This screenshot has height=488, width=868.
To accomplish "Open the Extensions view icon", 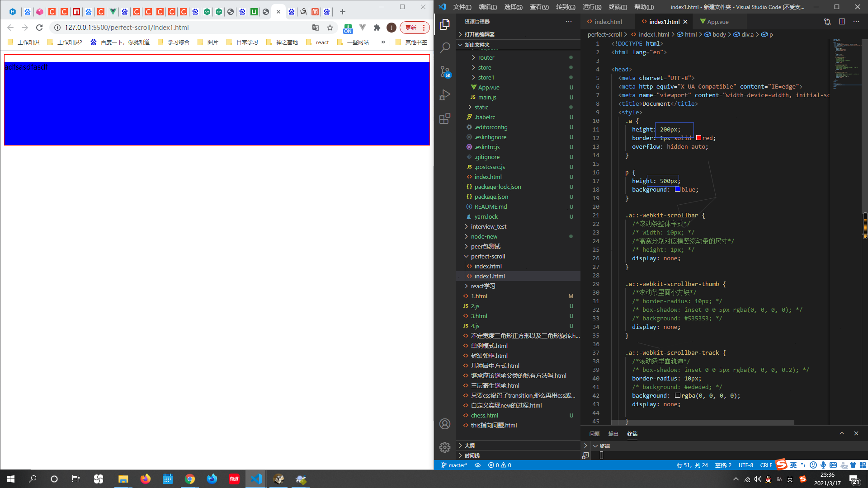I will pyautogui.click(x=445, y=118).
